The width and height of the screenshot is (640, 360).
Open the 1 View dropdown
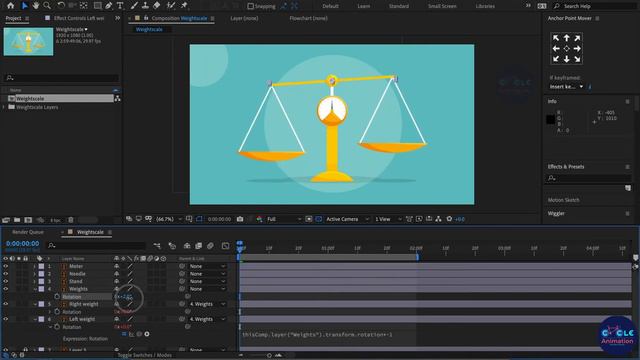coord(388,219)
